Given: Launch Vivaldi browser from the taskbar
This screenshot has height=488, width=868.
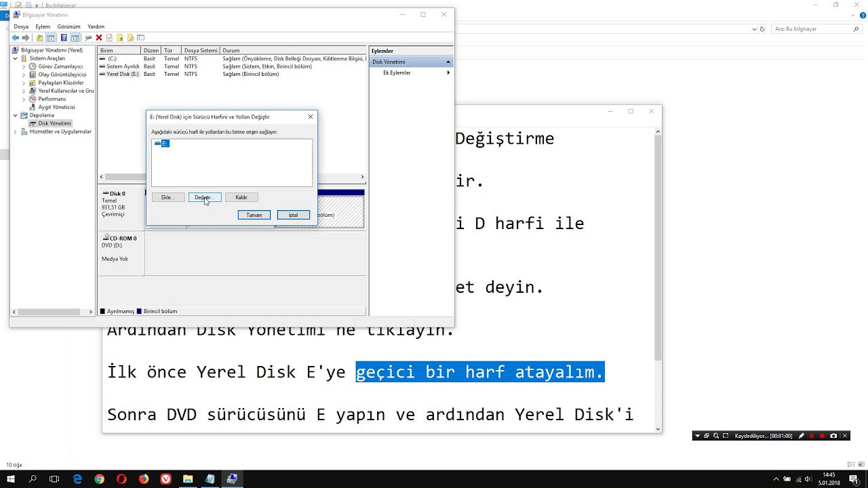Looking at the screenshot, I should click(x=166, y=479).
